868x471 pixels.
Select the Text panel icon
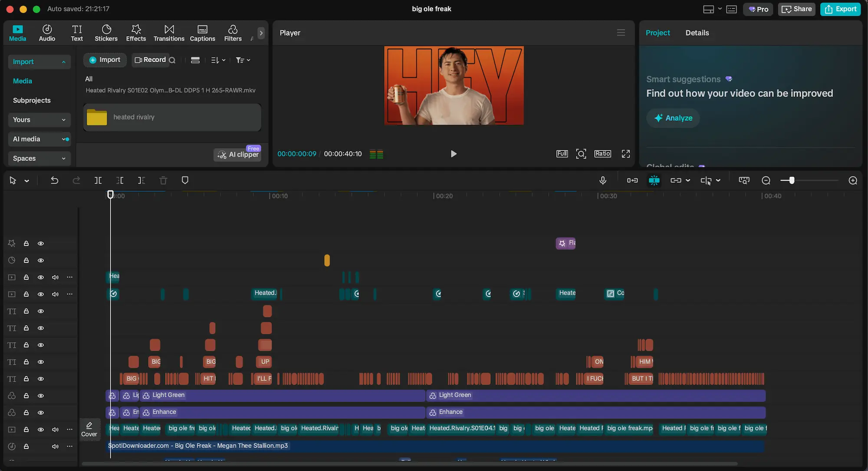coord(77,33)
